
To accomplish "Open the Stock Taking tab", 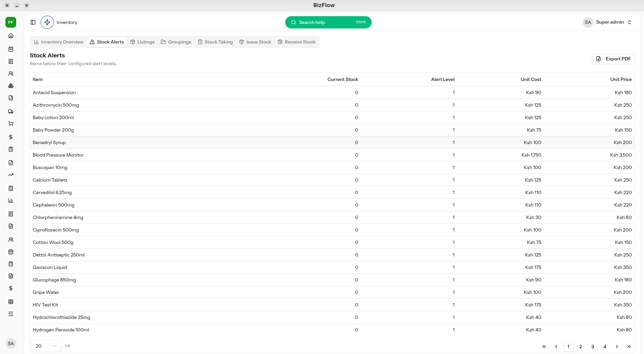I will [215, 42].
